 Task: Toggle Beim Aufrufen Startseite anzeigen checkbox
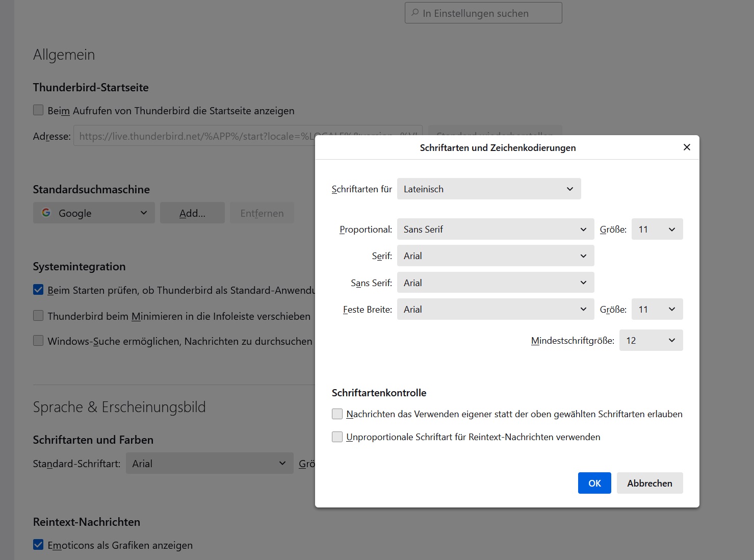point(38,110)
